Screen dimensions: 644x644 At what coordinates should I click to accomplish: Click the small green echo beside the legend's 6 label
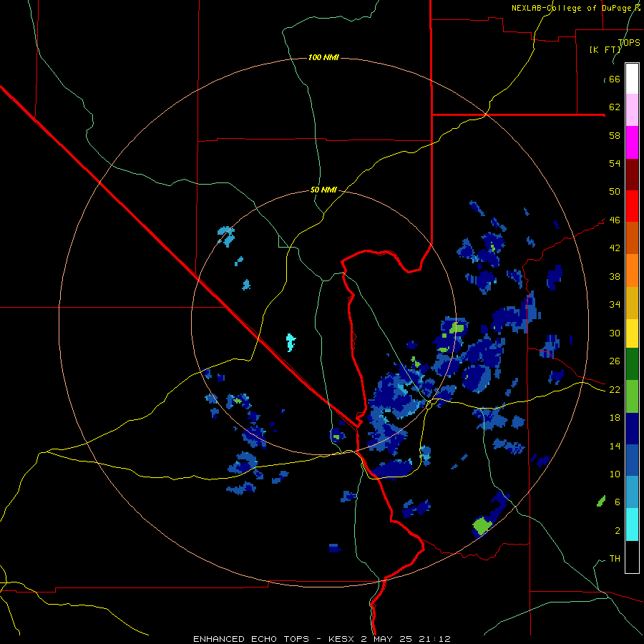pos(601,501)
